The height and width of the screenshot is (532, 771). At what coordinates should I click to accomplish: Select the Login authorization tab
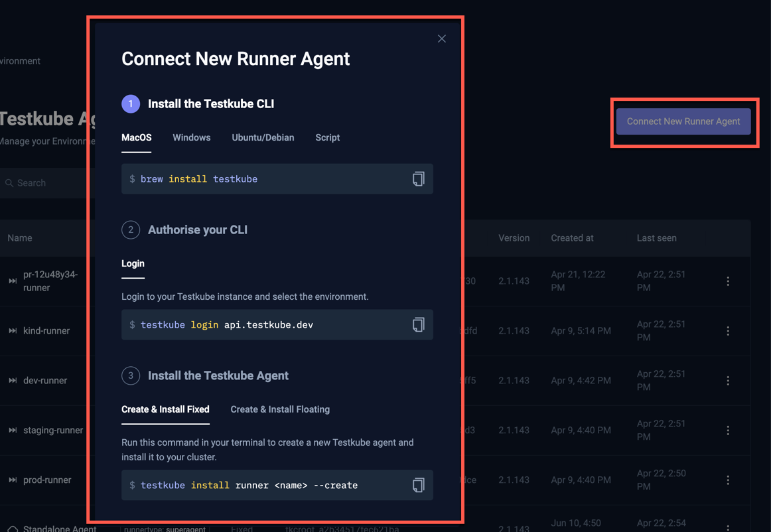click(133, 263)
